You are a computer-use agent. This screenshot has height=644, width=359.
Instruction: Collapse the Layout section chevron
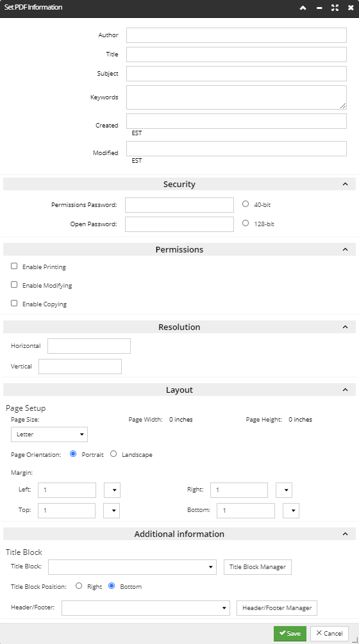point(345,390)
